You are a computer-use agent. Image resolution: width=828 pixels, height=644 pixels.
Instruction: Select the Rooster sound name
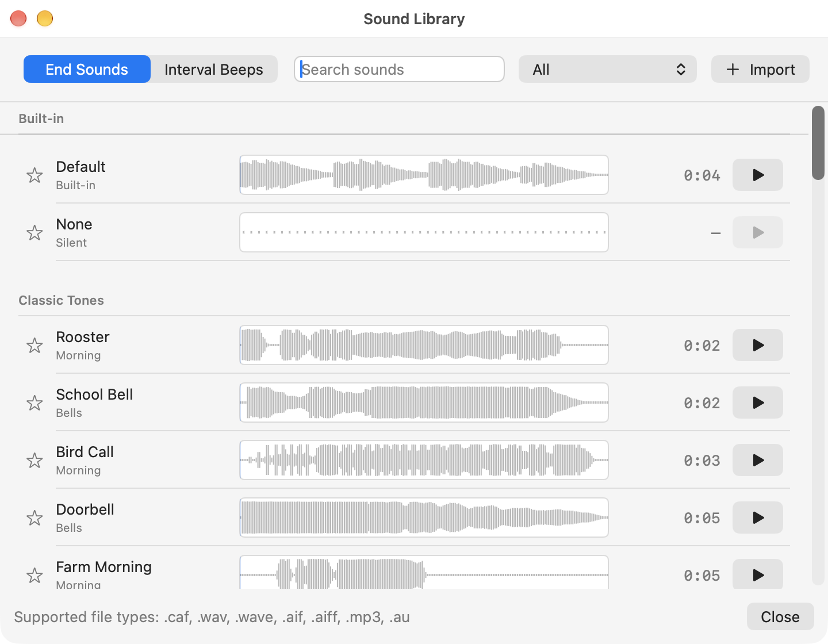coord(83,337)
